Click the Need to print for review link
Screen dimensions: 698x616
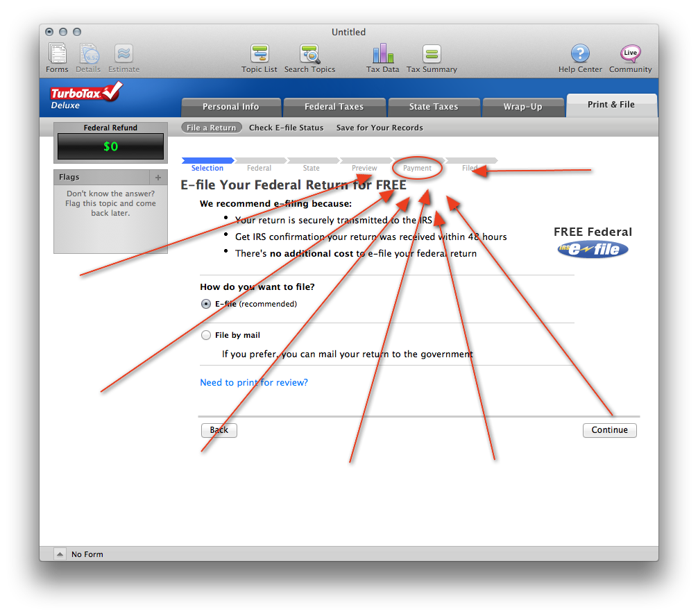(254, 382)
